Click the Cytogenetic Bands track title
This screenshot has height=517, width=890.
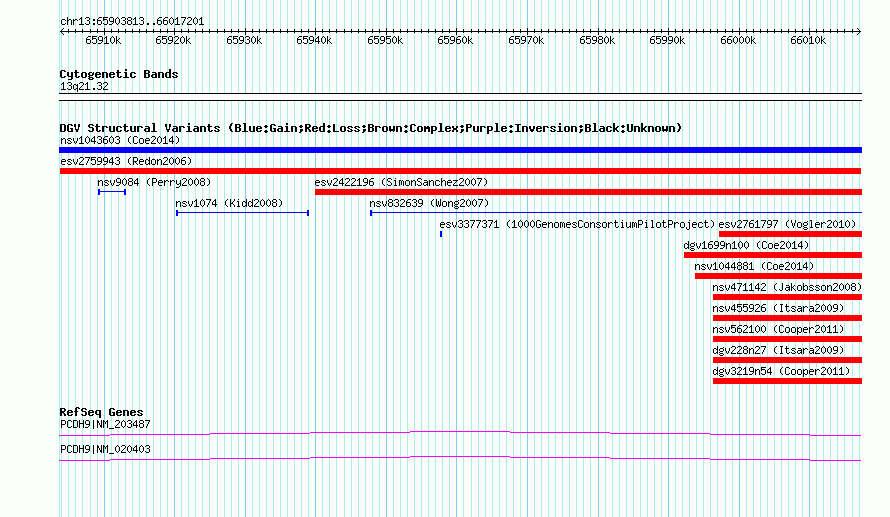[x=119, y=74]
